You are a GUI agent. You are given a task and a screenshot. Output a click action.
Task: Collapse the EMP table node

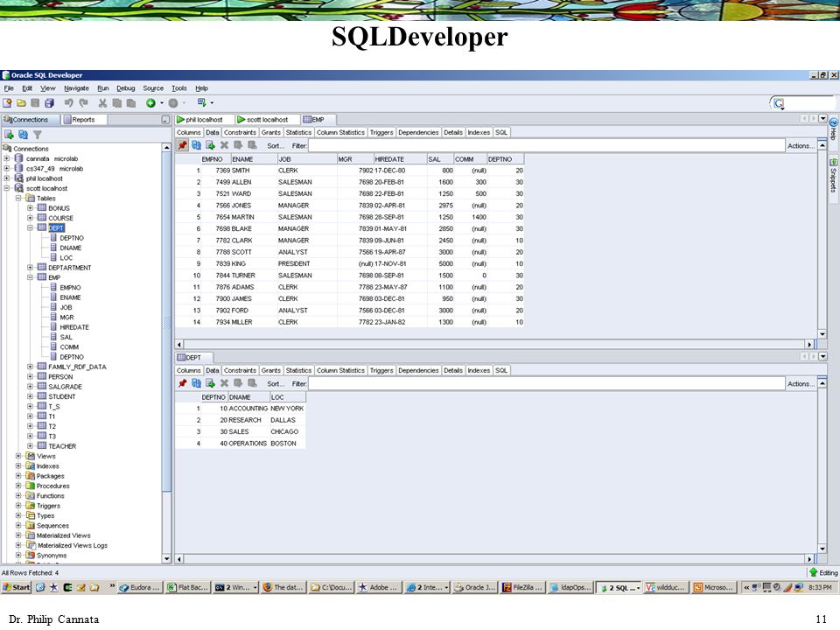pos(30,277)
